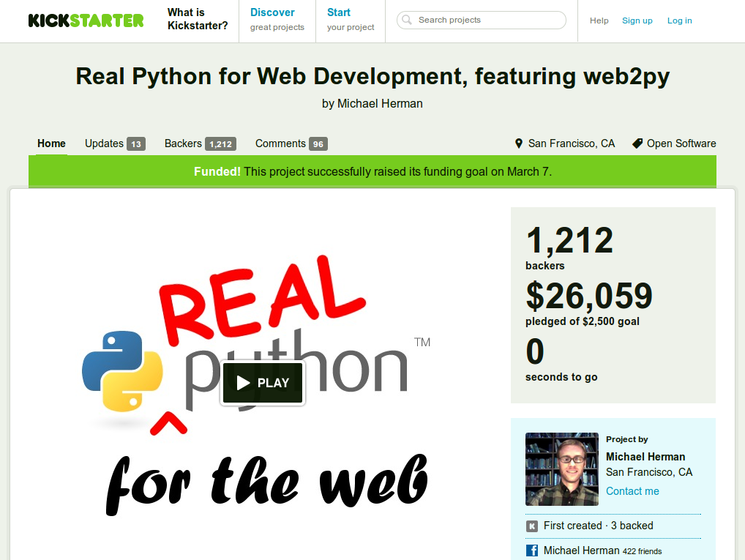Click the category tag icon
The height and width of the screenshot is (560, 745).
pos(637,143)
